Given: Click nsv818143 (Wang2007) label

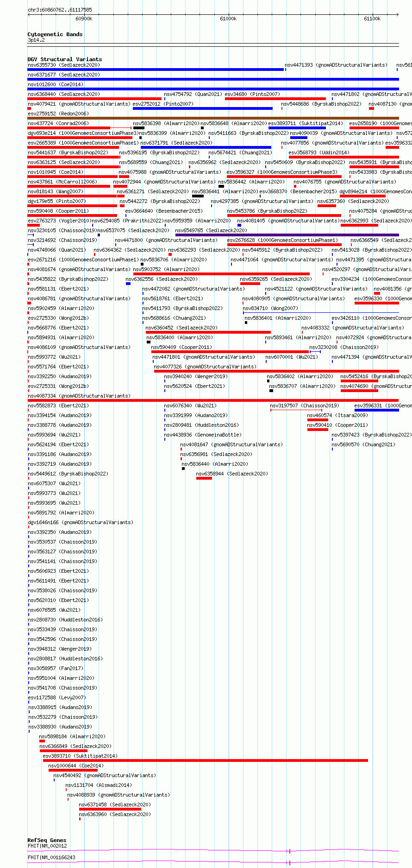Looking at the screenshot, I should pyautogui.click(x=56, y=191).
